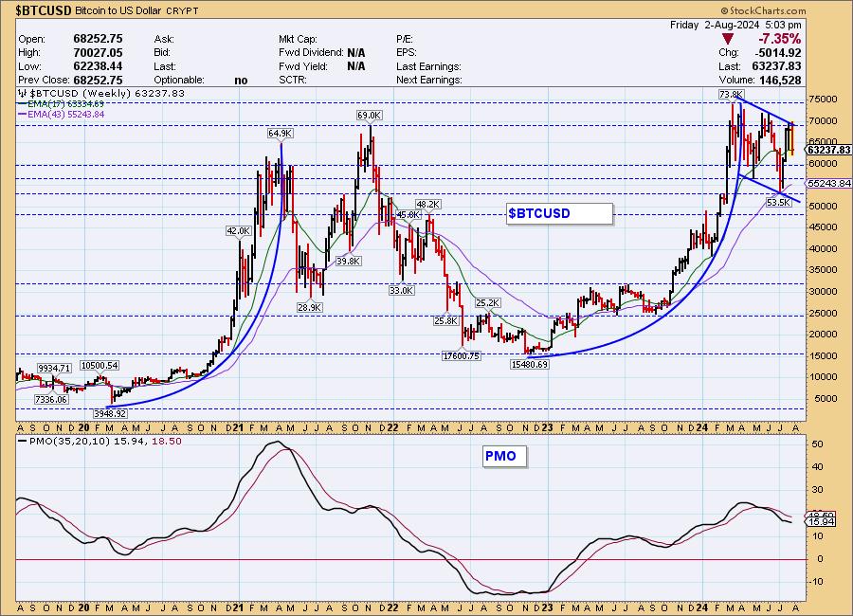Click the 39.8K price label

[348, 261]
